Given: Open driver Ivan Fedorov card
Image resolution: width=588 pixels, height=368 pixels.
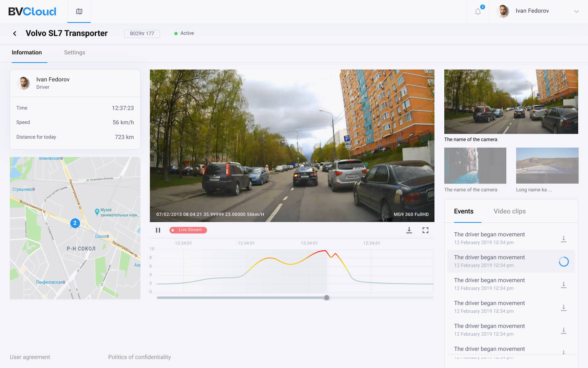Looking at the screenshot, I should click(x=75, y=83).
